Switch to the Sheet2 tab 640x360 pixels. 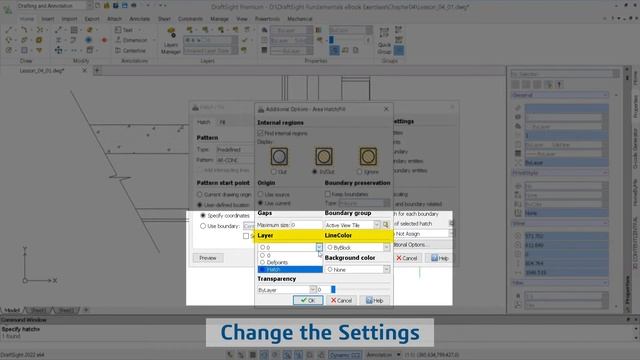point(66,310)
